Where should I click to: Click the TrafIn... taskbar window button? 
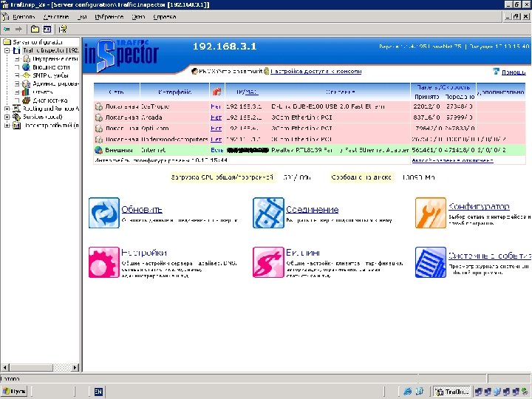[x=452, y=392]
